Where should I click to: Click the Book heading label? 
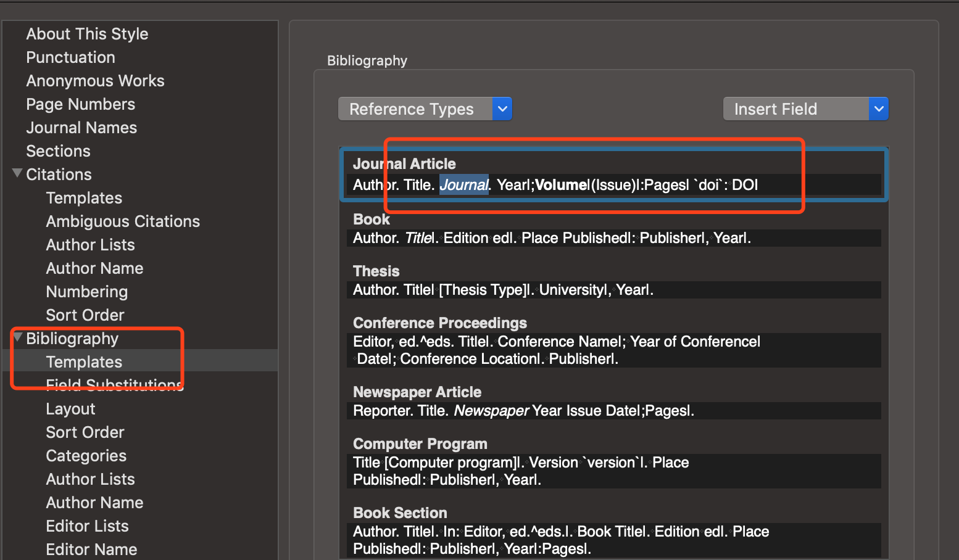click(x=372, y=220)
